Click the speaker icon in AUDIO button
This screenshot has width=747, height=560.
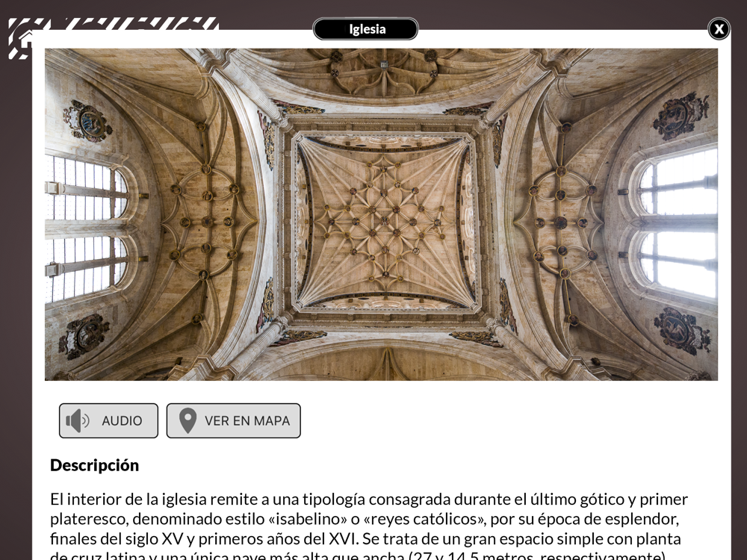78,420
